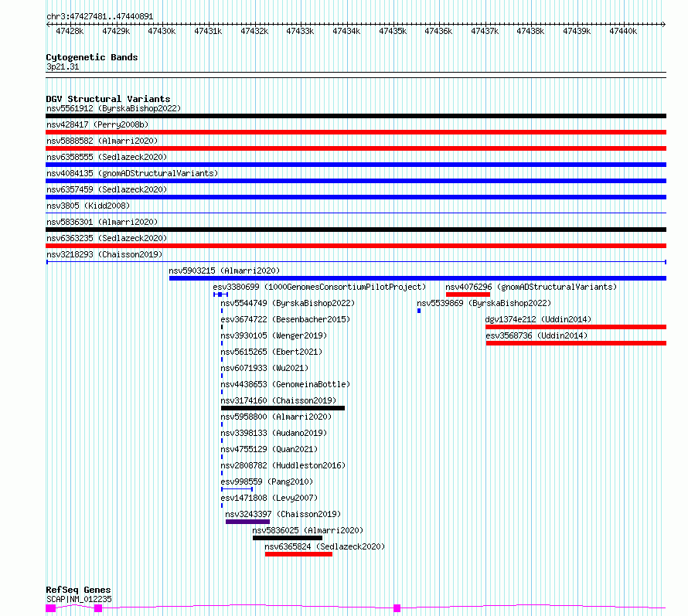
Task: Click esv3674722 (Besenbacher2015) label
Action: 285,319
